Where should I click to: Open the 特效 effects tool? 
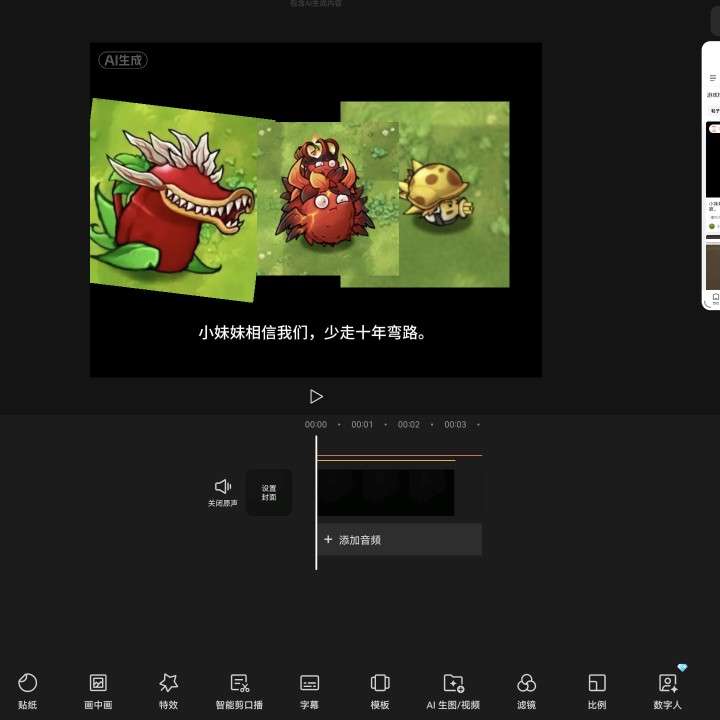(x=168, y=691)
